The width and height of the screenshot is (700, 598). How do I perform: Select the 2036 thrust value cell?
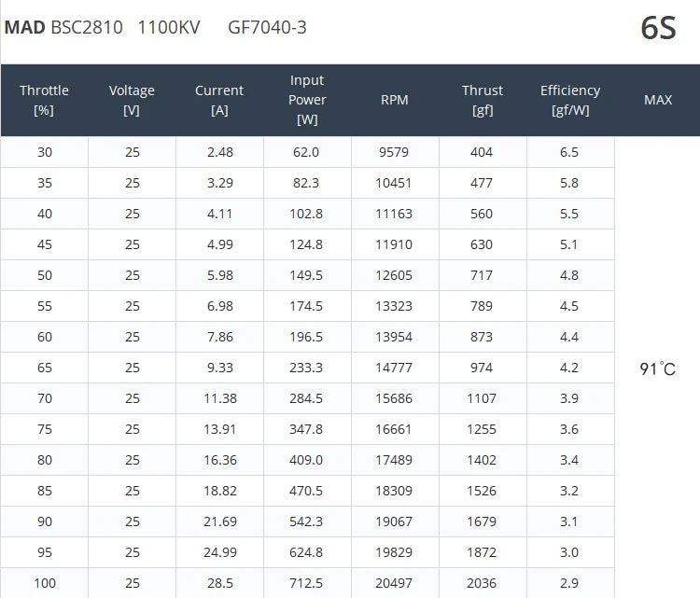(x=482, y=583)
